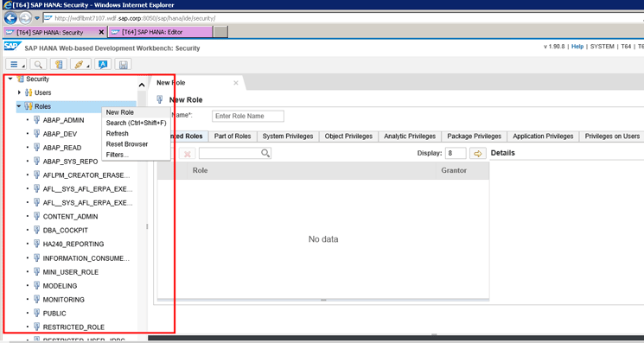Expand the Users tree node

[x=19, y=92]
